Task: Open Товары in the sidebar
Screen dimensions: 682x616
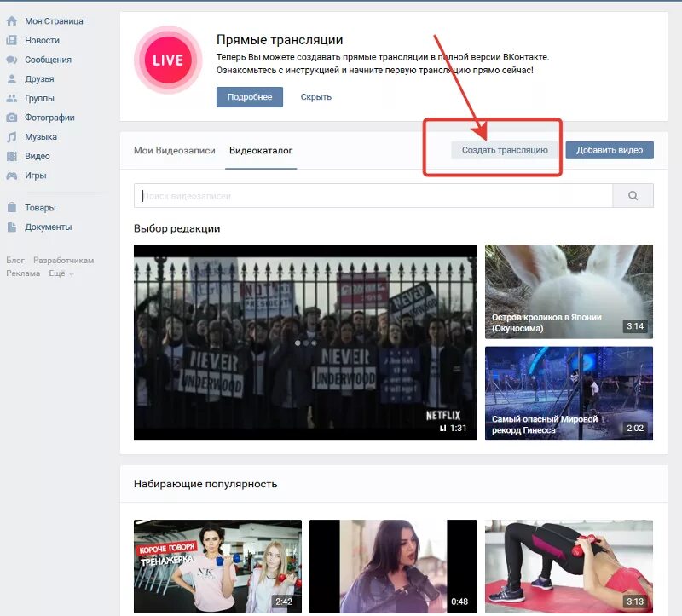Action: [x=40, y=207]
